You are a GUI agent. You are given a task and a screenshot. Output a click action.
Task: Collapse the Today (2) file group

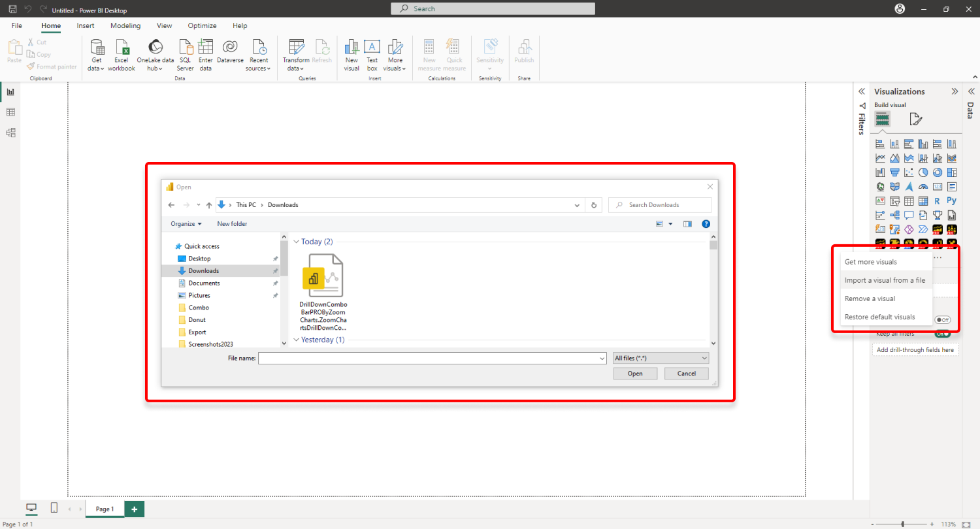(x=297, y=242)
